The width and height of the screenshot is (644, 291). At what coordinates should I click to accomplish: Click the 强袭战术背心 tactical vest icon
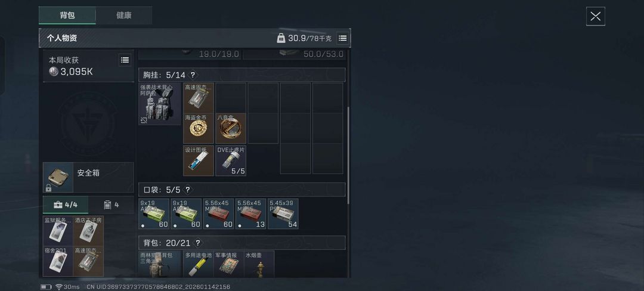(159, 104)
